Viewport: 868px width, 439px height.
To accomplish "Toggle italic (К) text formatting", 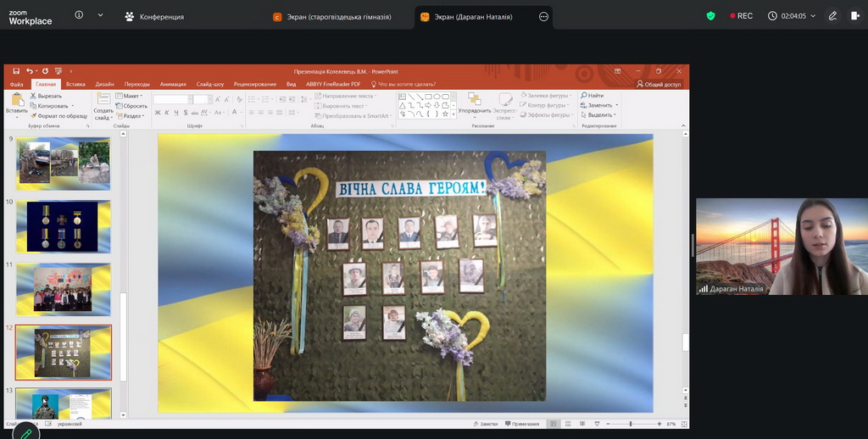I will [x=165, y=112].
